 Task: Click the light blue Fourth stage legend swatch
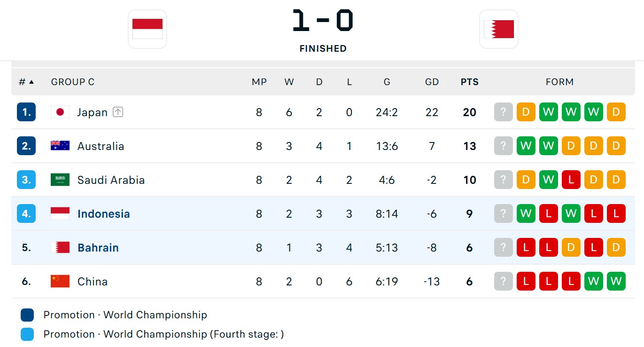pyautogui.click(x=27, y=334)
